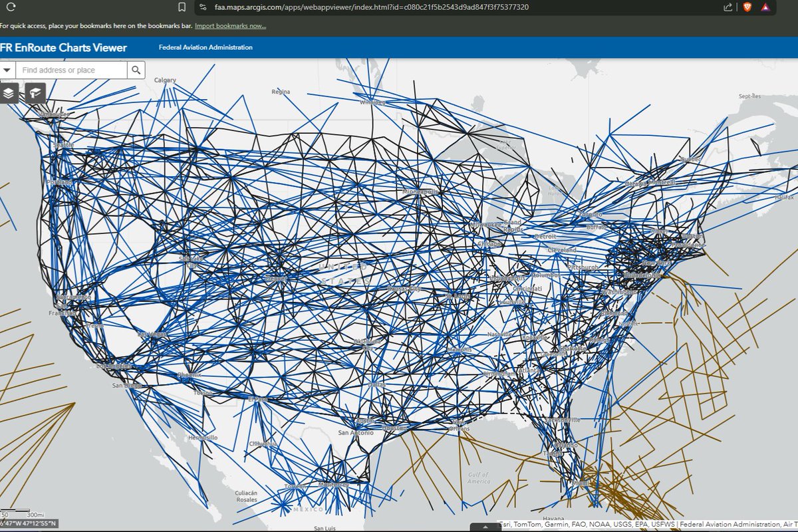Click the Nashville city label
Image resolution: width=798 pixels, height=532 pixels.
pos(499,334)
